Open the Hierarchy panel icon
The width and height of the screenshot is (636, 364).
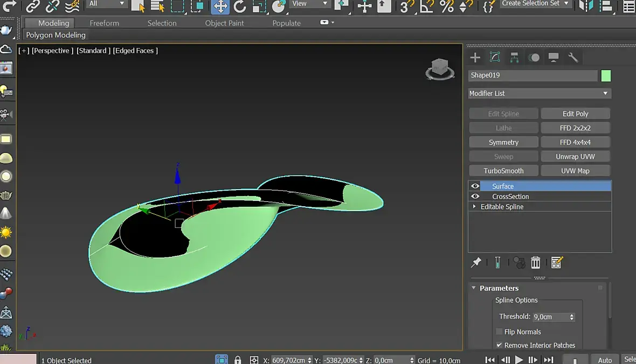514,58
